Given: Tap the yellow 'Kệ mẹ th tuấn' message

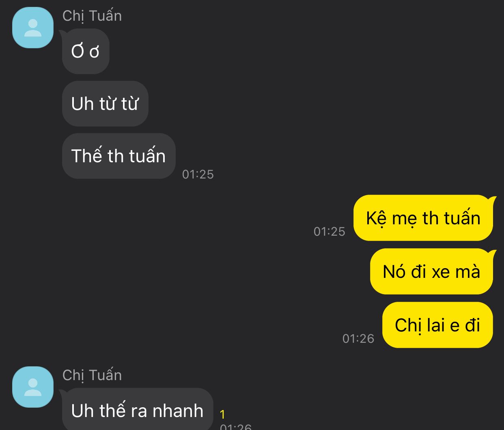Looking at the screenshot, I should pos(423,218).
